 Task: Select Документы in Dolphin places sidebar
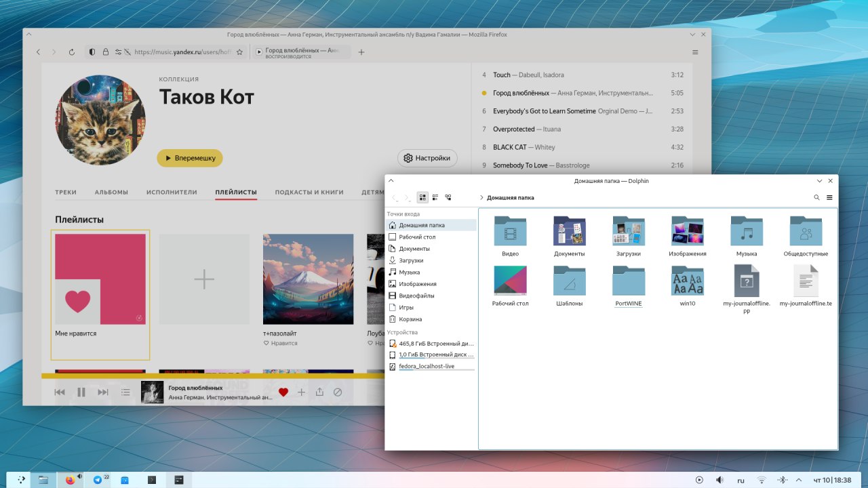coord(431,249)
